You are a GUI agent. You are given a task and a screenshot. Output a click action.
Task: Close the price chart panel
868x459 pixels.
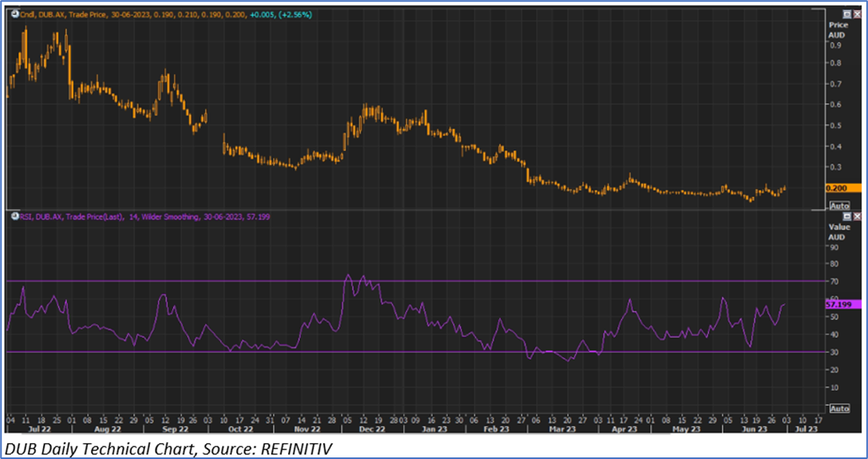point(856,14)
